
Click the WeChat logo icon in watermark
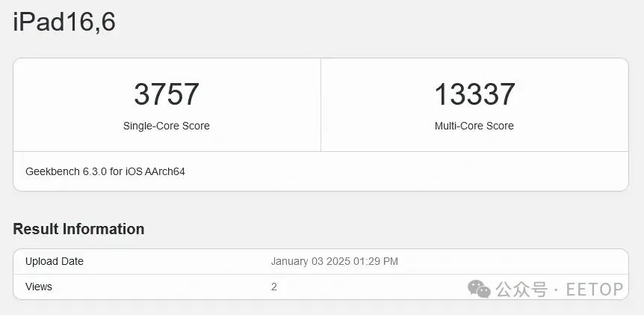point(479,289)
